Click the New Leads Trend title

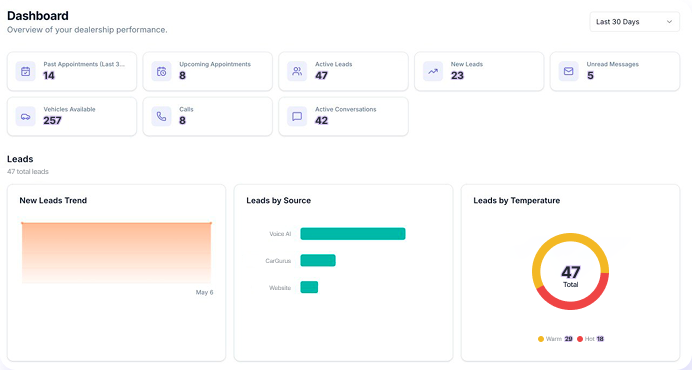click(x=53, y=200)
